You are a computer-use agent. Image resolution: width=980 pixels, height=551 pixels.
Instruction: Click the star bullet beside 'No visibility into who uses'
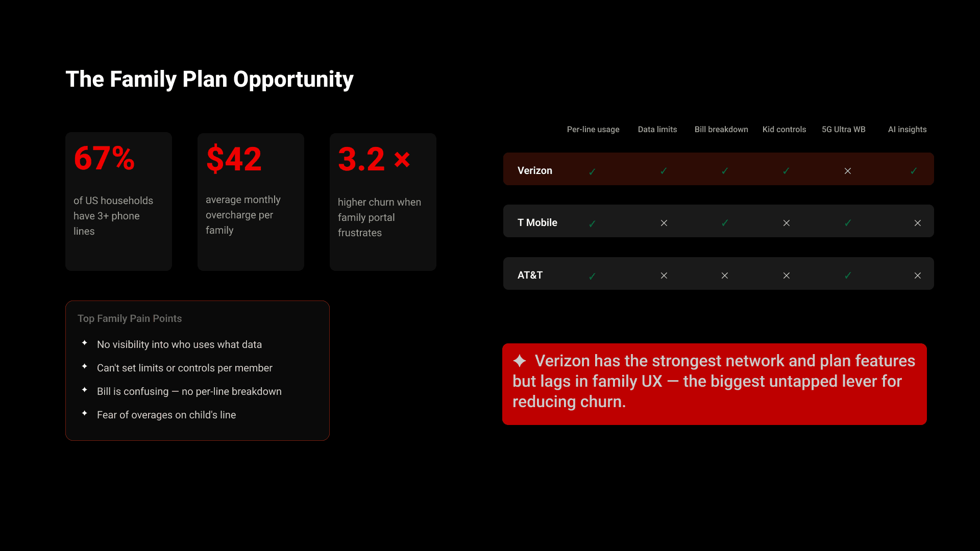(85, 343)
